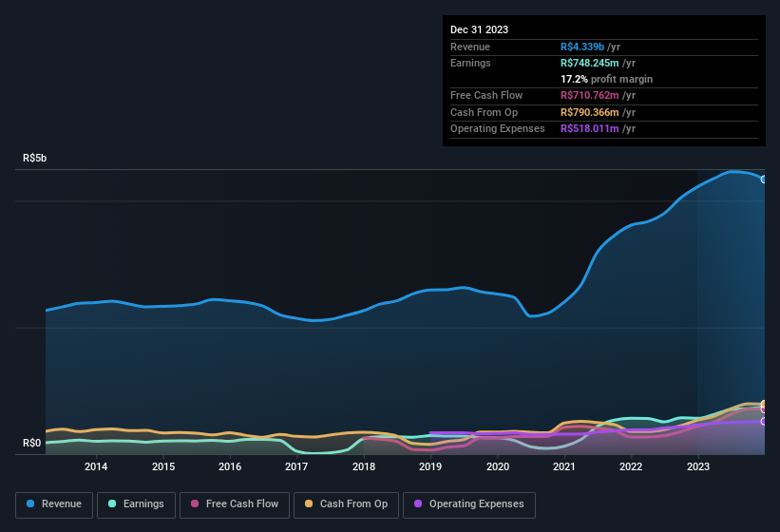The width and height of the screenshot is (780, 532).
Task: Click the R$518.011m operating expenses value
Action: click(x=589, y=128)
